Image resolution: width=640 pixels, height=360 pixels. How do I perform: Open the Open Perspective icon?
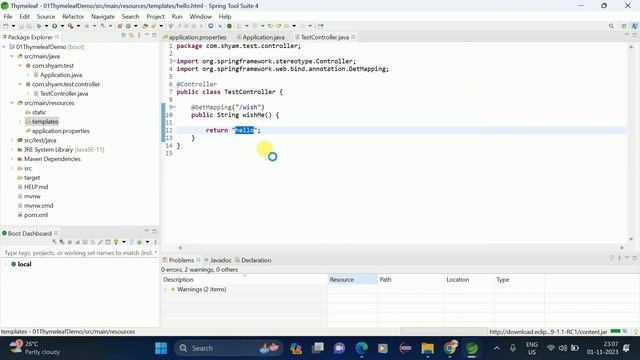[624, 26]
